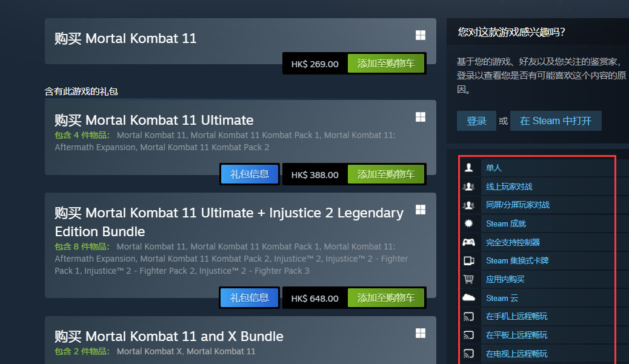Add Mortal Kombat 11 HK$ 269.00 to cart
629x364 pixels.
click(x=386, y=64)
